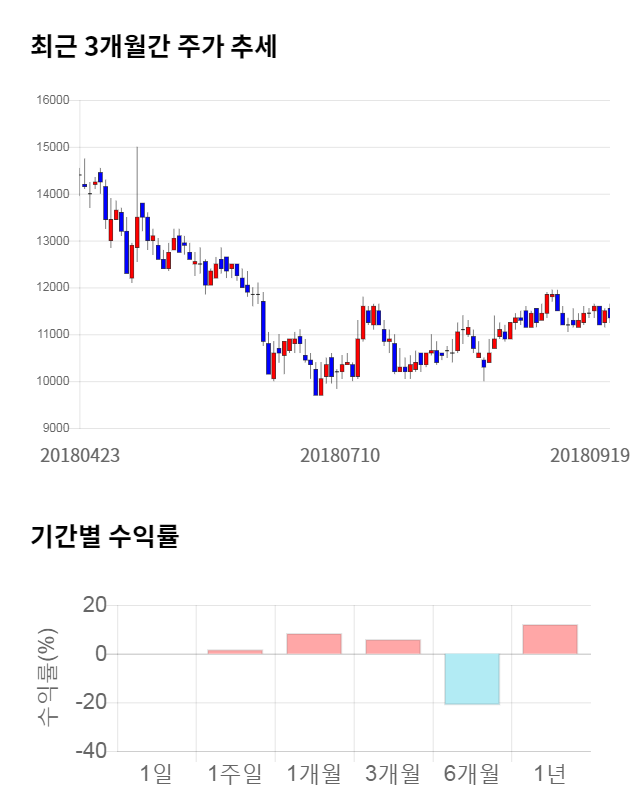
Task: Select the 20180423 start date label
Action: pyautogui.click(x=80, y=455)
